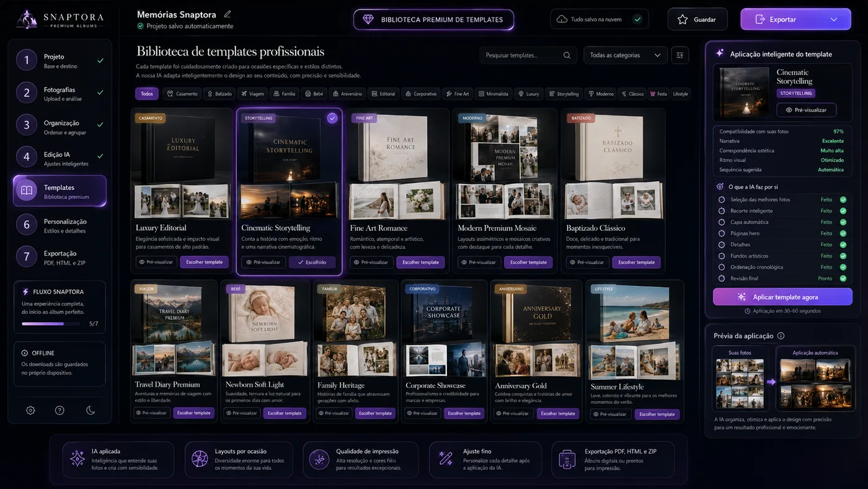The image size is (868, 489).
Task: Go to step 3 Organização
Action: [x=60, y=127]
